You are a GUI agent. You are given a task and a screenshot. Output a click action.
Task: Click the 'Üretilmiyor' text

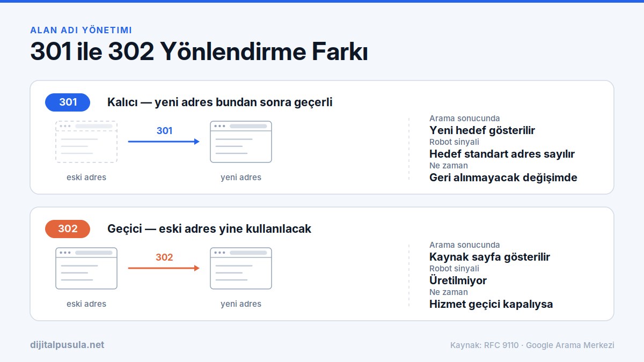(458, 280)
